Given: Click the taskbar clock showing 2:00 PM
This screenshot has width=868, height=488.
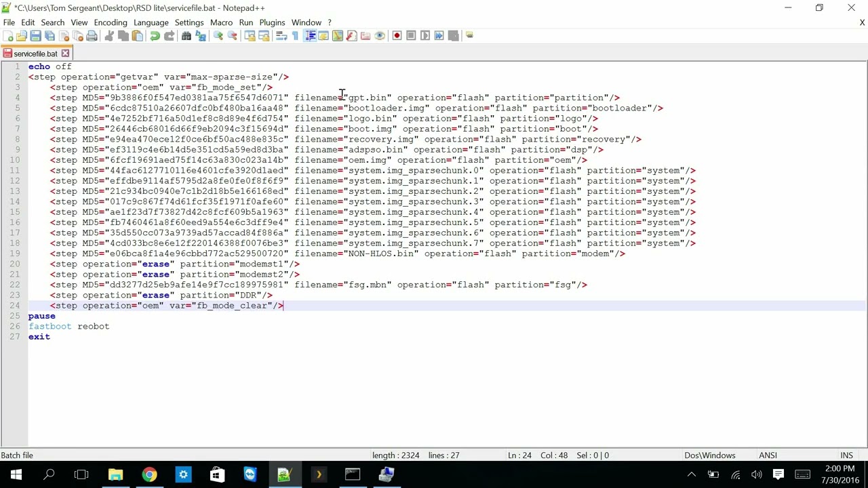Looking at the screenshot, I should 840,474.
